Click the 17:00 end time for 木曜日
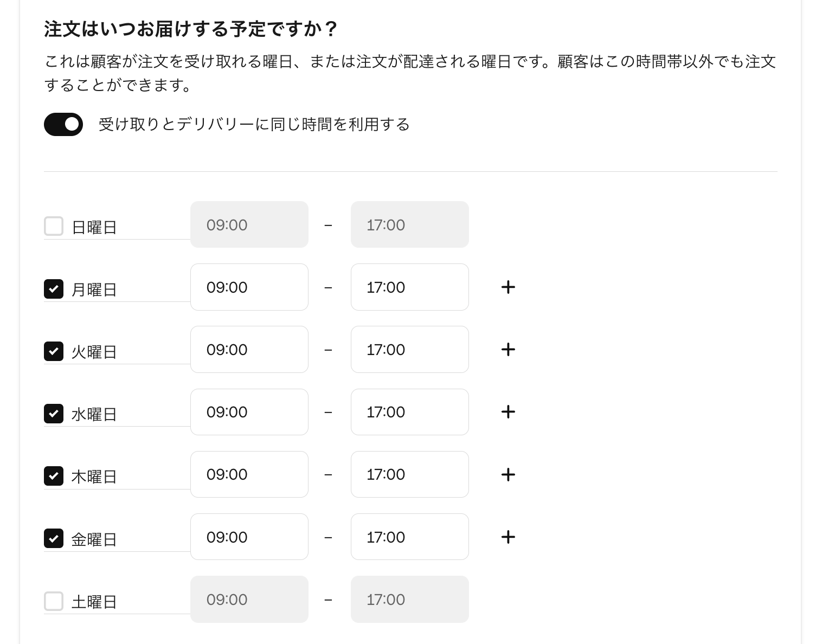Viewport: 822px width, 644px height. (x=409, y=474)
